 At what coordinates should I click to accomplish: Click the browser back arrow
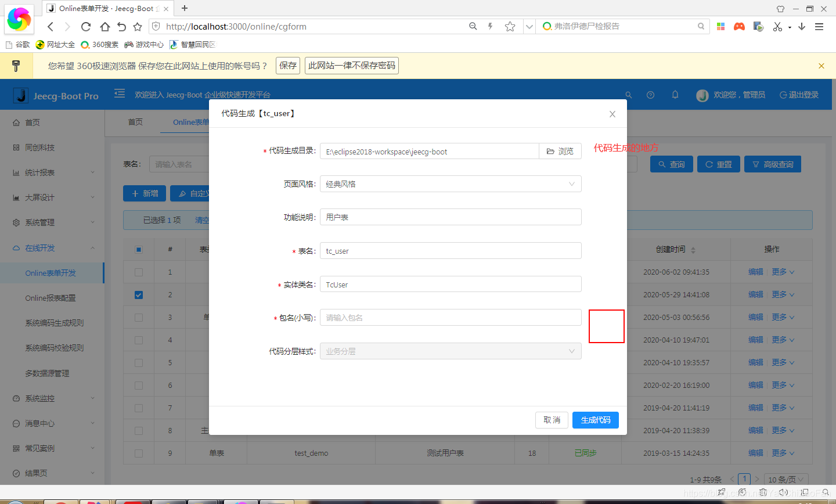[51, 26]
